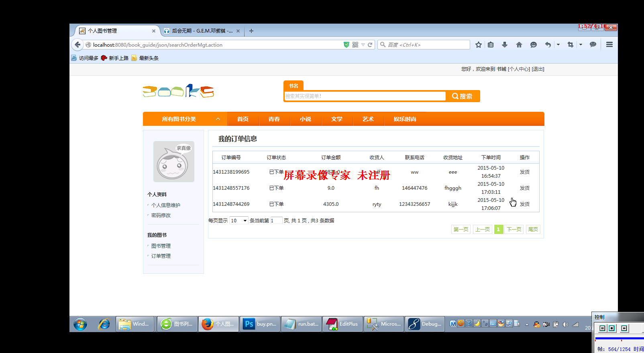Open the network signal tray icon
644x353 pixels.
click(575, 324)
